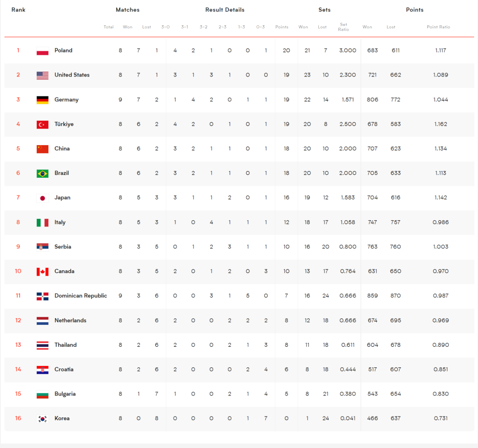Open the Dominican Republic team link
Image resolution: width=478 pixels, height=448 pixels.
(81, 296)
